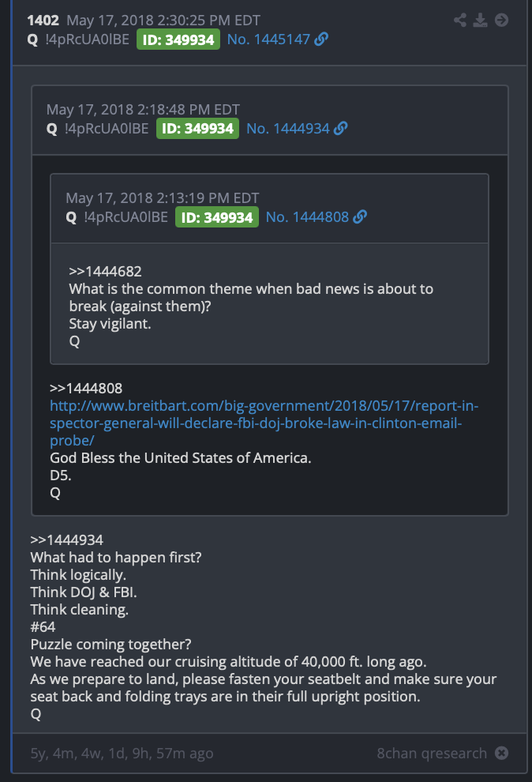
Task: Click the top tripcode !4pRcUA0lBE
Action: pos(87,39)
